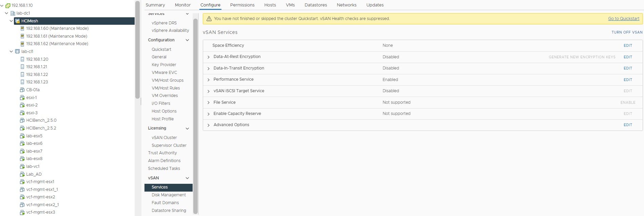Collapse the Licensing section in sidebar
Screen dimensions: 644x216
tap(187, 129)
